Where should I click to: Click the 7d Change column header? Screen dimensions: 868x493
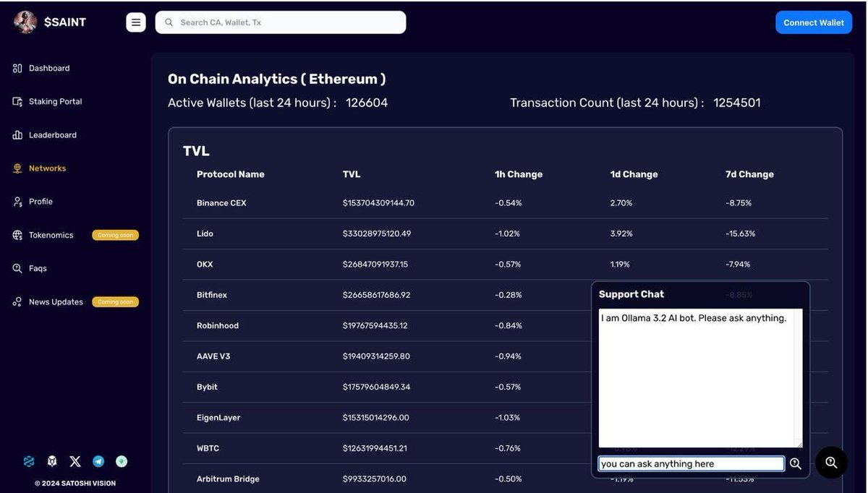pos(749,174)
